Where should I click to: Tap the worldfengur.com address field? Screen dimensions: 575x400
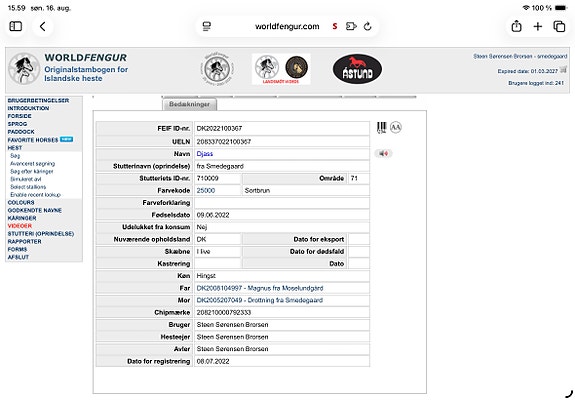(x=287, y=26)
